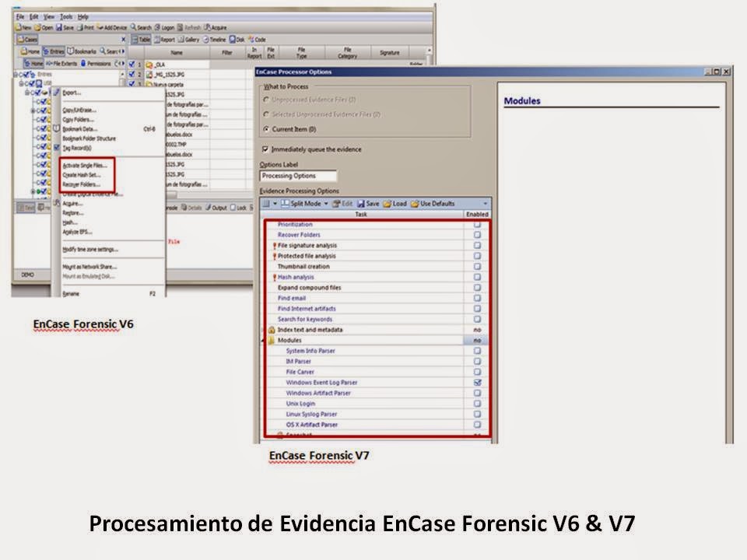Click the Use Defaults button
Screen dimensions: 747x560
[434, 203]
